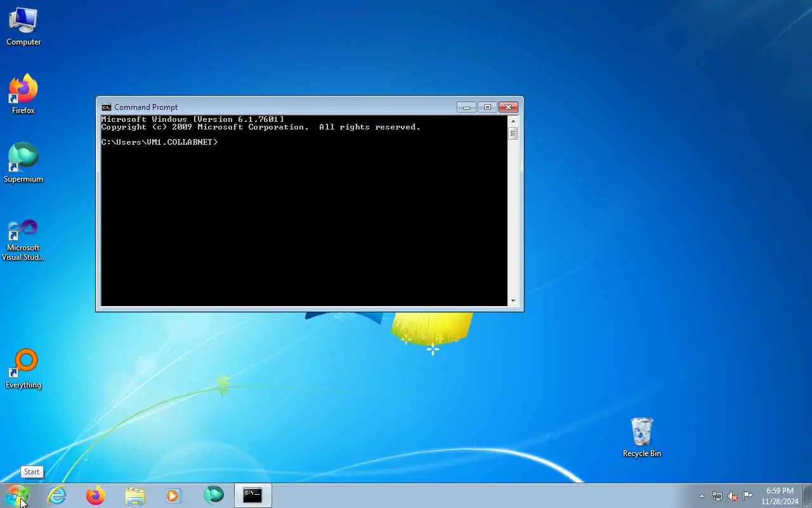The width and height of the screenshot is (812, 508).
Task: Open the Computer desktop icon
Action: pos(23,27)
